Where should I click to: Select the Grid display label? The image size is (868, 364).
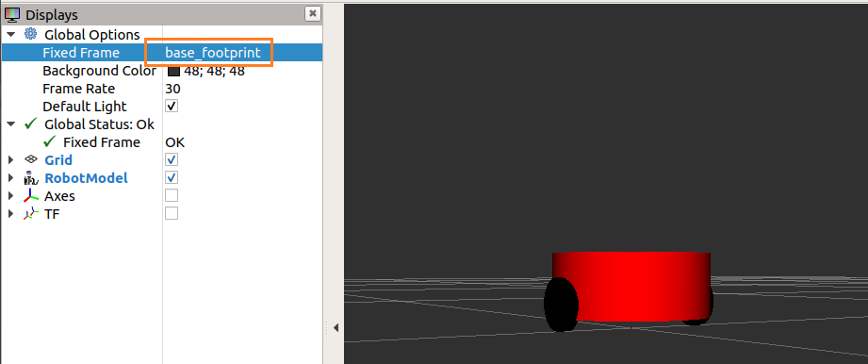[x=58, y=160]
